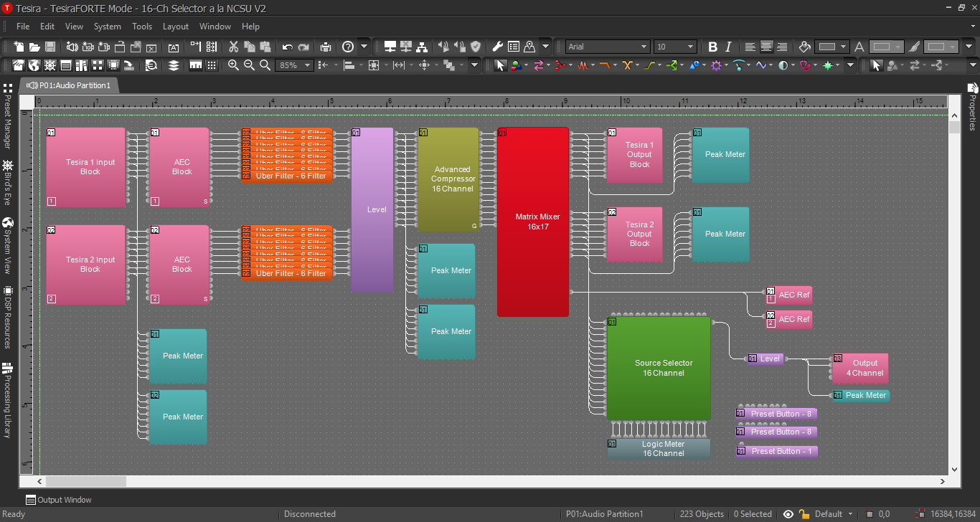
Task: Open the System View side panel
Action: click(8, 245)
